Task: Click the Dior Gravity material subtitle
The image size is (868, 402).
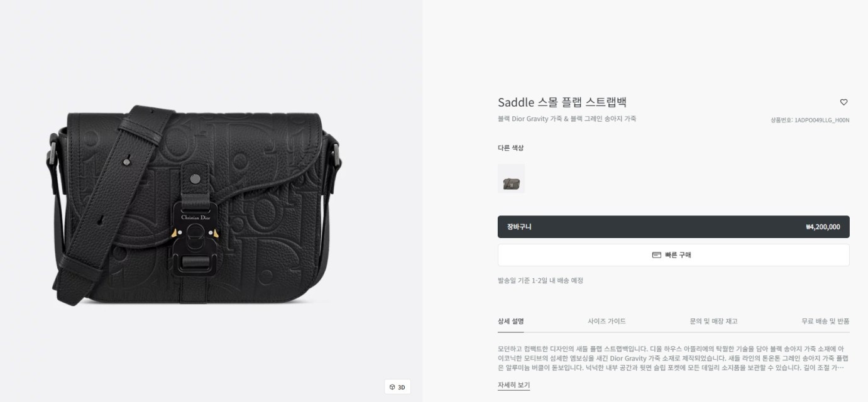Action: tap(567, 119)
